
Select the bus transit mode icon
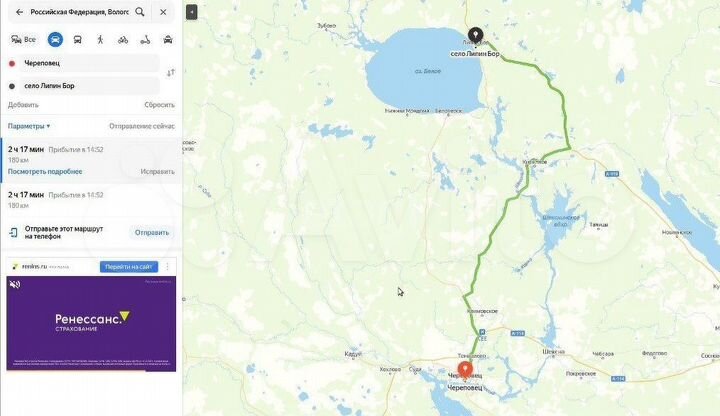(x=78, y=39)
